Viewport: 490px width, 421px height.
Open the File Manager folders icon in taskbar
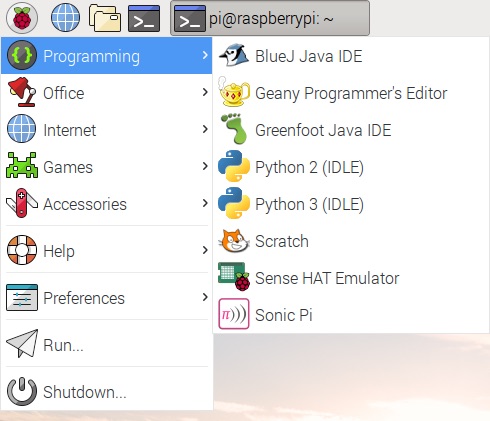tap(105, 18)
